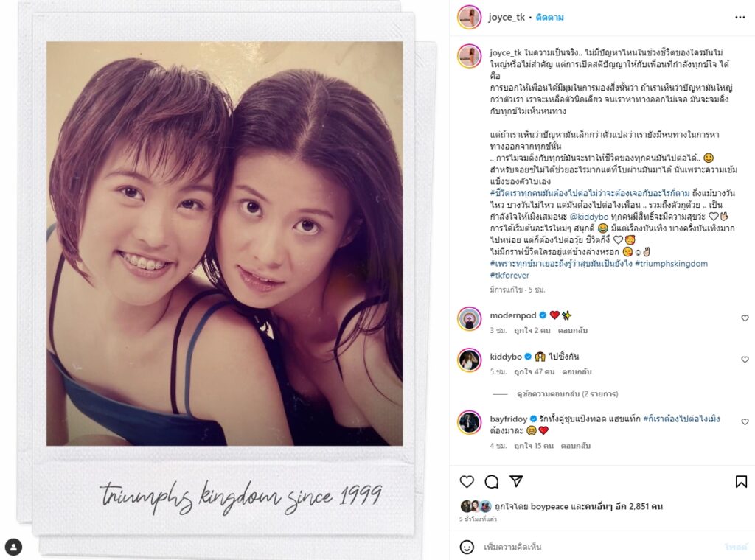Like modernpod's comment with small heart

[745, 318]
